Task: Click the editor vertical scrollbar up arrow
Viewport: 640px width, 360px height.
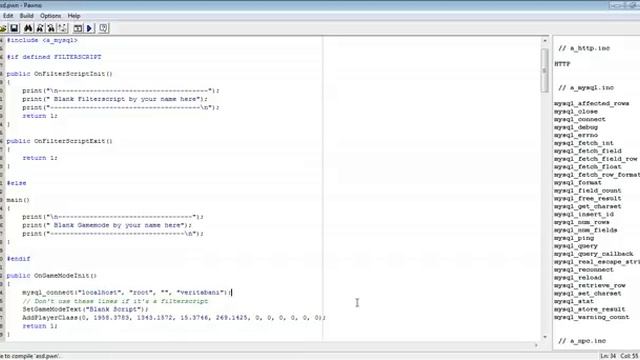Action: click(x=545, y=41)
